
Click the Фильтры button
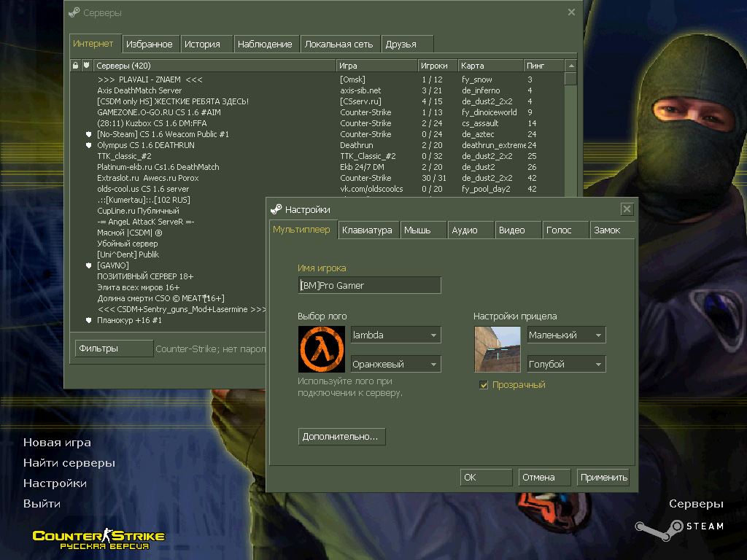tap(114, 348)
